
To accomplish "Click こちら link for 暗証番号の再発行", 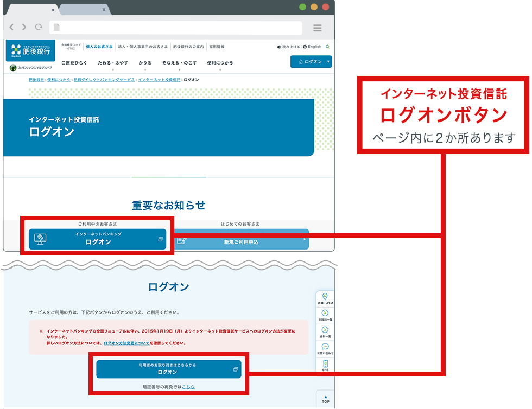I will tap(188, 387).
